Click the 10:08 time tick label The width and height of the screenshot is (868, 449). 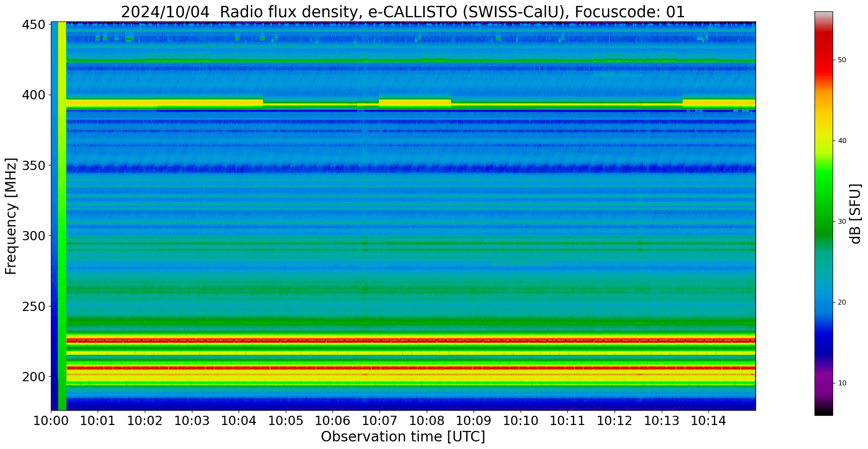[427, 421]
